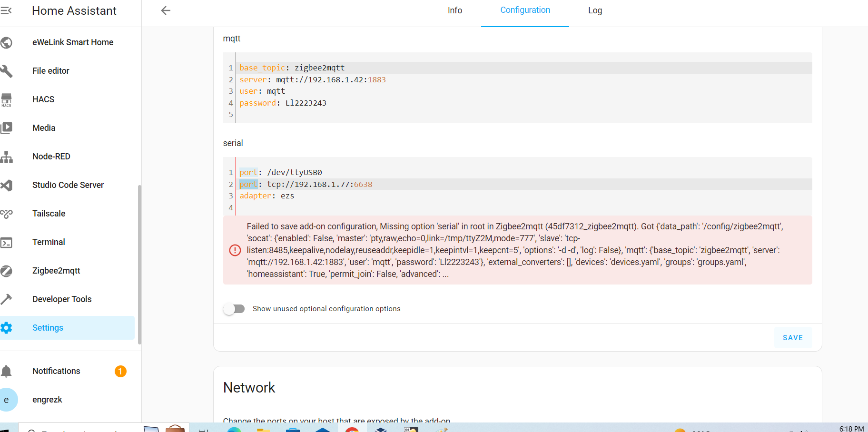Open File editor wrench icon
Image resolution: width=868 pixels, height=432 pixels.
point(7,71)
